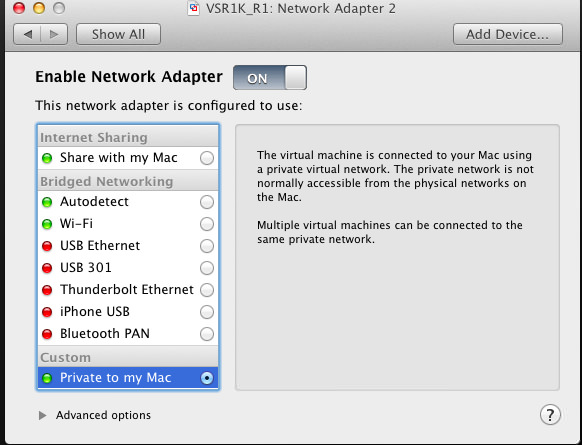Choose the Thunderbolt Ethernet radio button
This screenshot has height=445, width=582.
[x=207, y=290]
